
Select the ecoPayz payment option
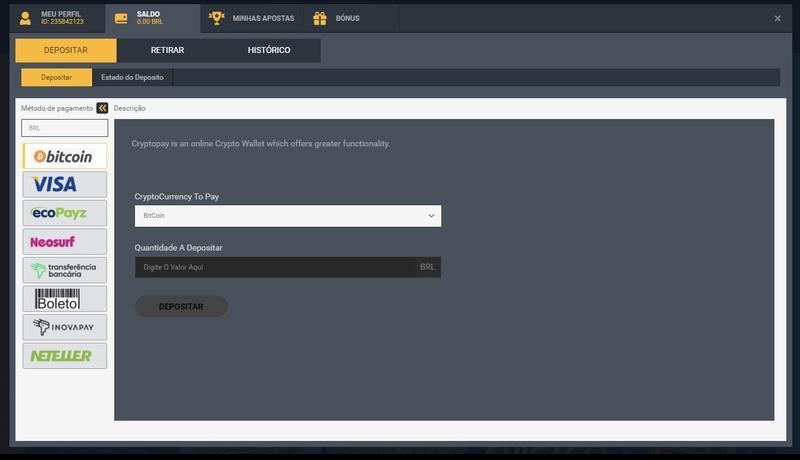click(x=64, y=213)
